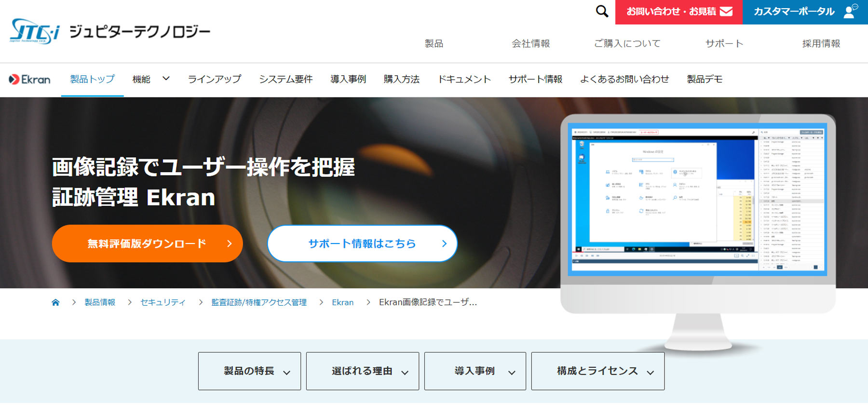Open the お問い合わせ・お見積 contact page
The height and width of the screenshot is (405, 868).
pyautogui.click(x=679, y=12)
